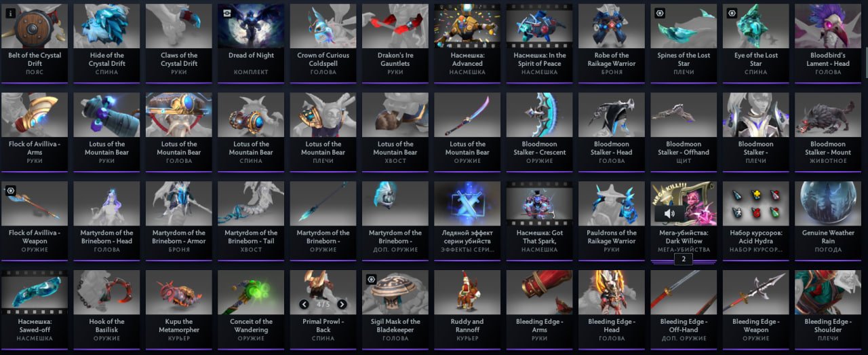Click the badge icon on Sigil Mask of the Bladekeeper
Image resolution: width=868 pixels, height=355 pixels.
[x=371, y=279]
